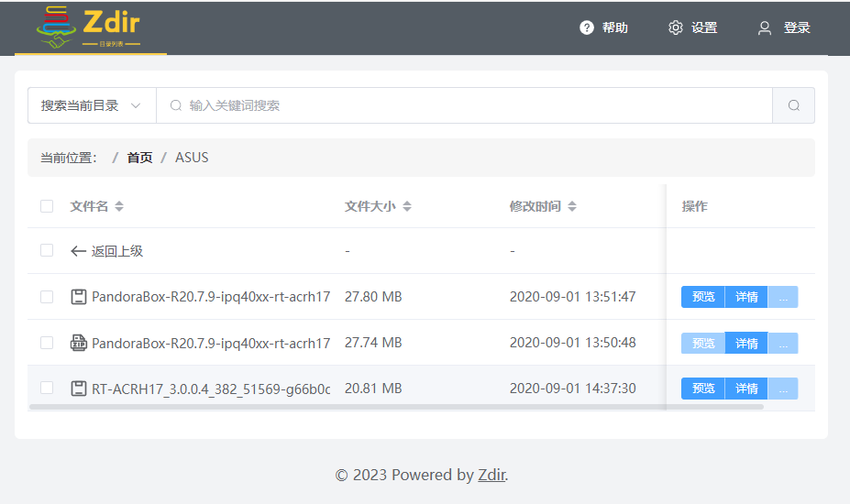The image size is (850, 504).
Task: Go to 首页 in the breadcrumb
Action: coord(139,158)
